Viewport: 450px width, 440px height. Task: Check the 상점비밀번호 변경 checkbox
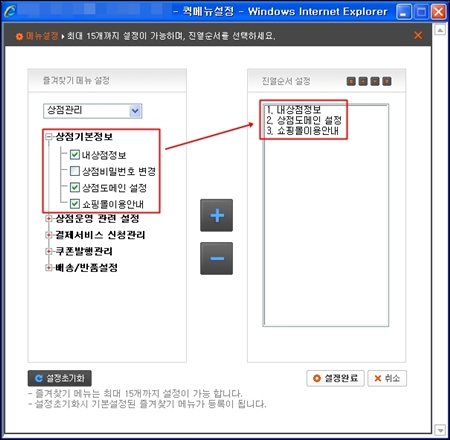[x=75, y=171]
